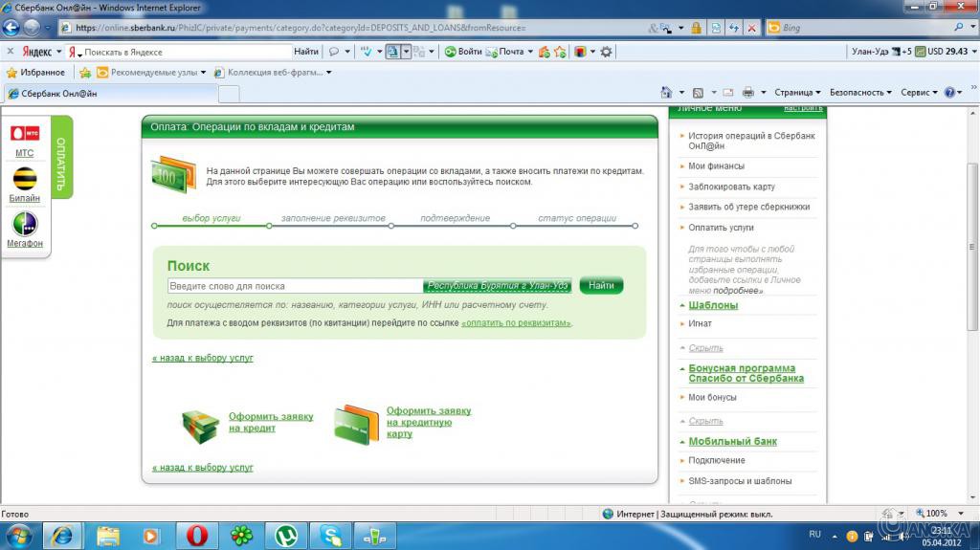Click the Beeline operator icon
Screen dimensions: 980x550
(24, 179)
